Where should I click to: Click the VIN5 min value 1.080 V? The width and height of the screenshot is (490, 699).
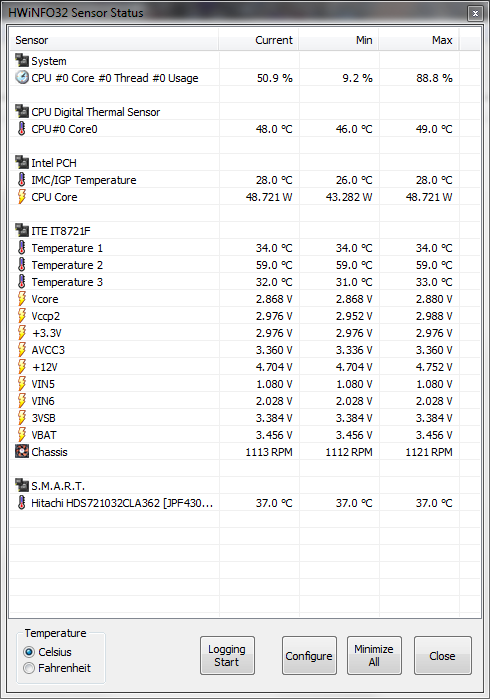(354, 384)
